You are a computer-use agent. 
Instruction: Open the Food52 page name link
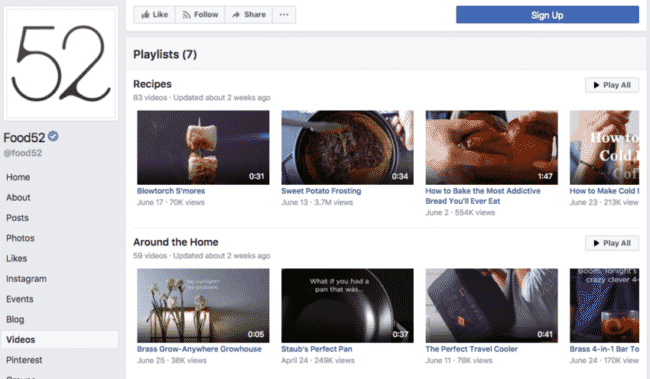tap(24, 137)
